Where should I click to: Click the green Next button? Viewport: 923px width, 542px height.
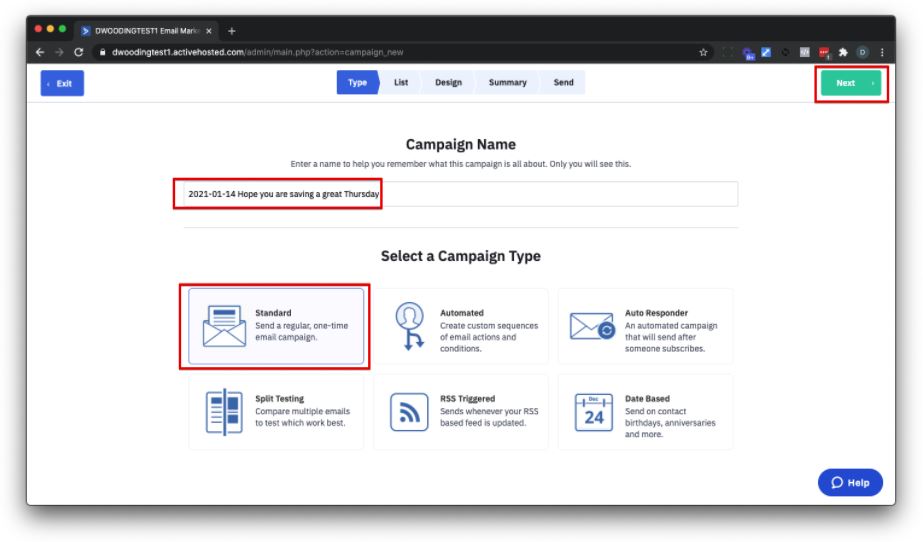(851, 83)
